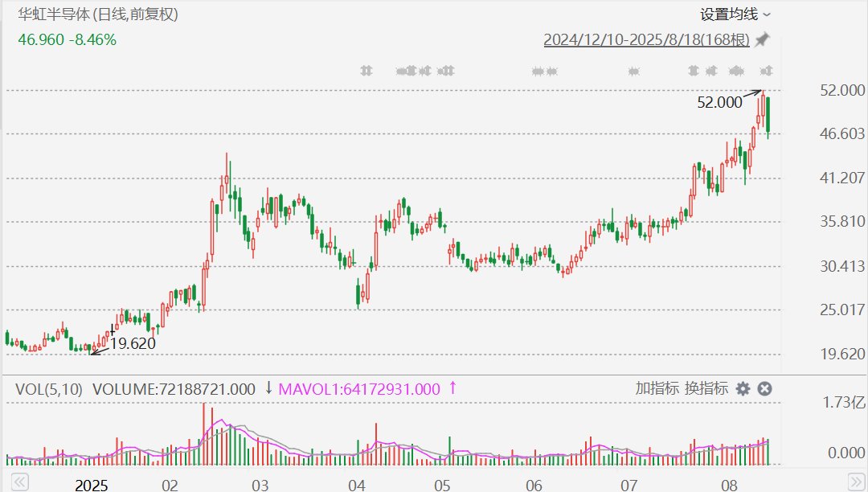Open the volume indicator settings gear
868x492 pixels.
743,389
